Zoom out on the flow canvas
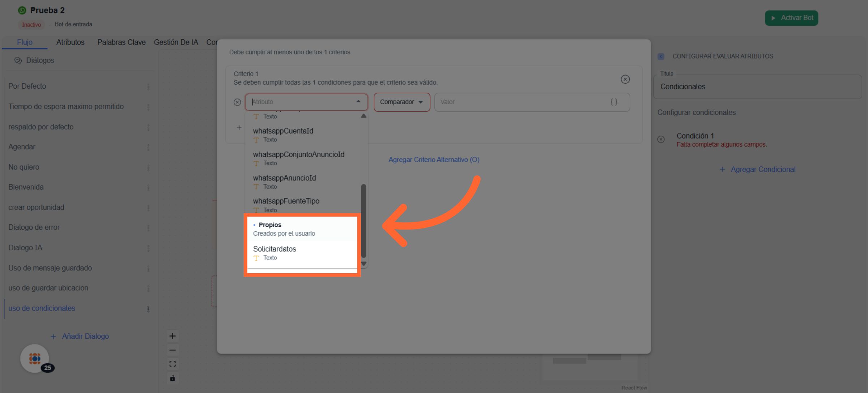 (173, 350)
